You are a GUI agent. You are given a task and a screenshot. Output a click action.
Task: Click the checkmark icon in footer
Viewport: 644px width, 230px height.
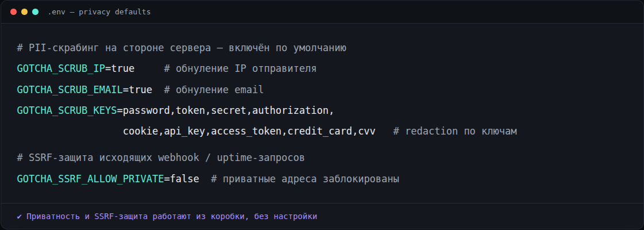coord(20,216)
